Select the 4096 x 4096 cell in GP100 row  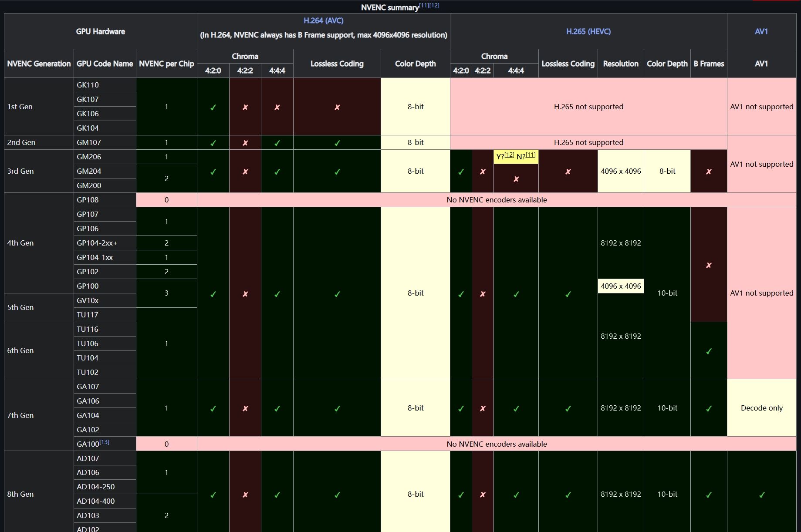click(x=621, y=286)
